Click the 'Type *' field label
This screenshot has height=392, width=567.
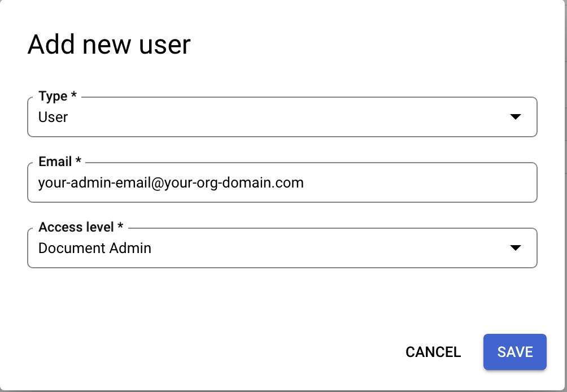coord(58,97)
